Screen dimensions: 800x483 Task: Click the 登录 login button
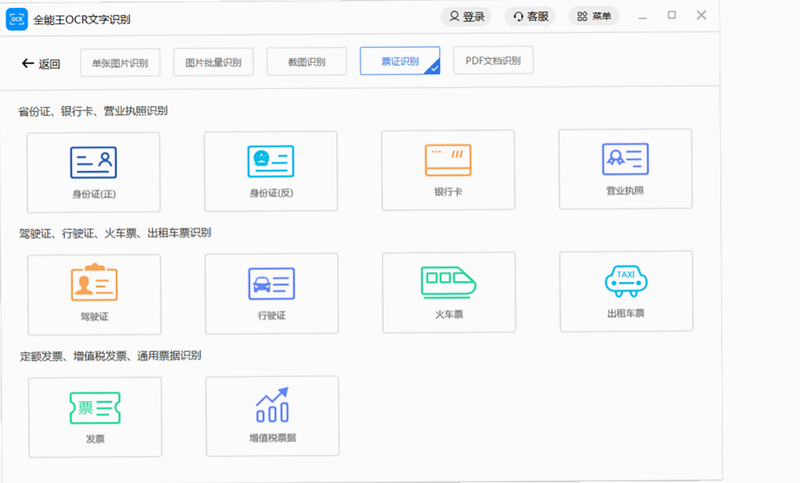click(x=466, y=16)
